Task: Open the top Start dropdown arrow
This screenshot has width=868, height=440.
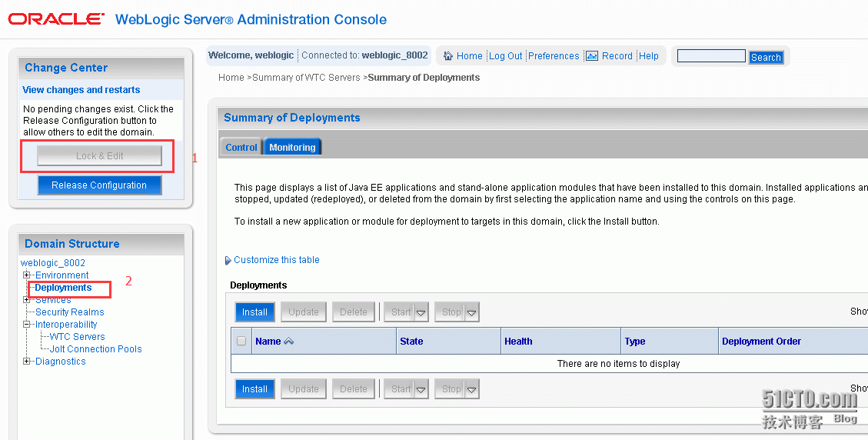Action: pyautogui.click(x=421, y=312)
